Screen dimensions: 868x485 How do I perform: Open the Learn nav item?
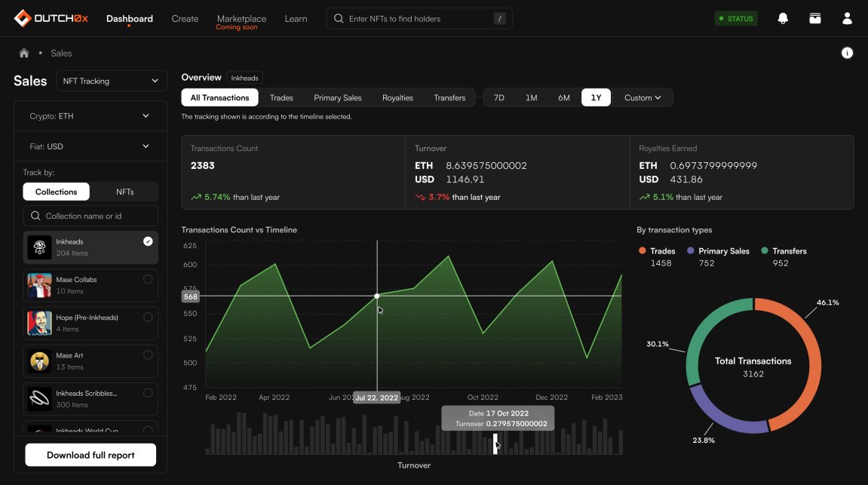click(x=296, y=19)
